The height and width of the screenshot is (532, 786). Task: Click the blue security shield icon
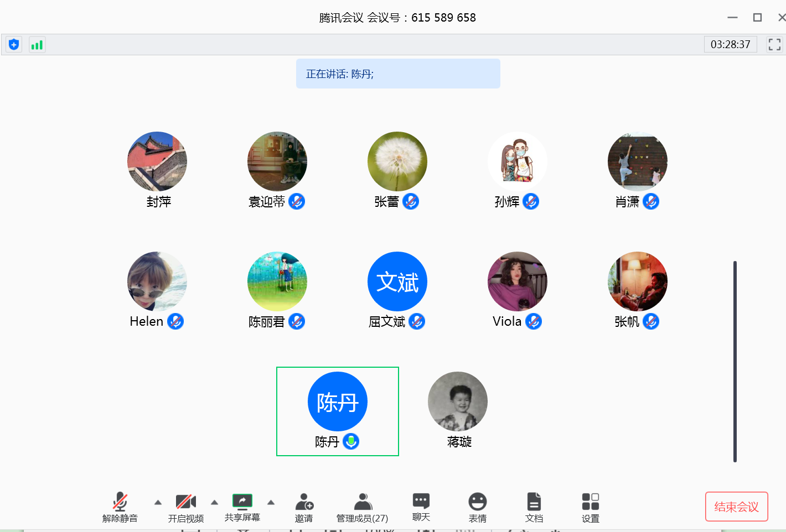(14, 45)
